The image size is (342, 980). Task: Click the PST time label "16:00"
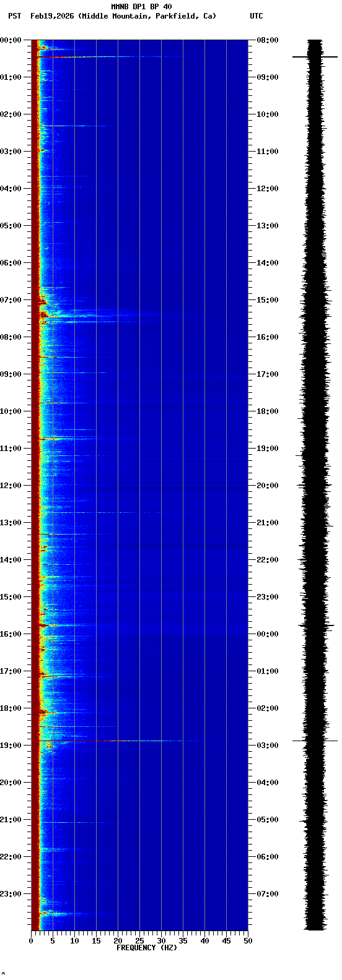point(11,634)
